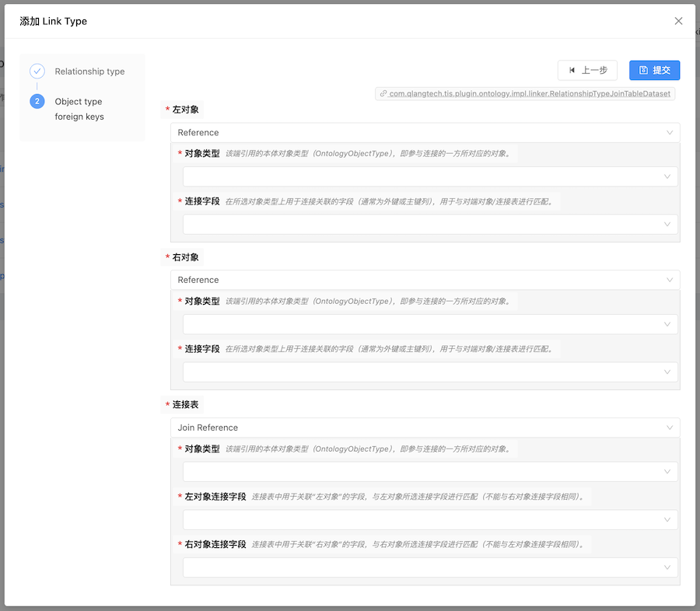The image size is (700, 611).
Task: Click the Relationship type step label
Action: coord(89,72)
